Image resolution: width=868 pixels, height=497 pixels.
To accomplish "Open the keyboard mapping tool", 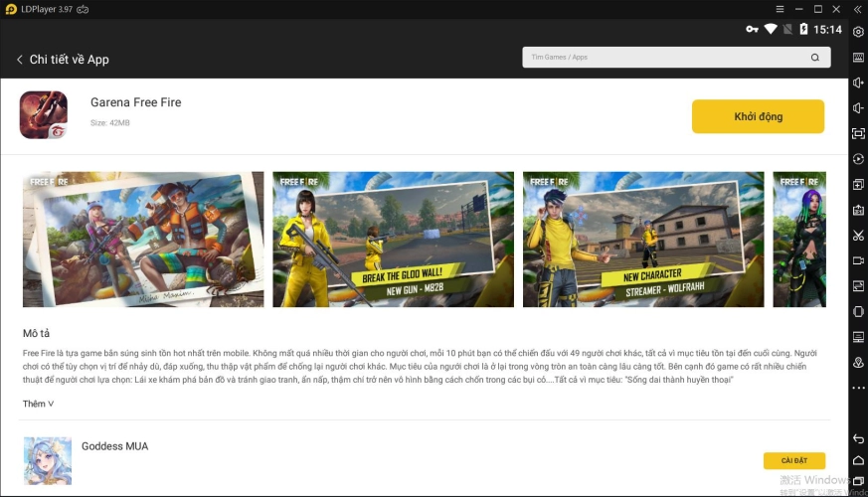I will [858, 58].
